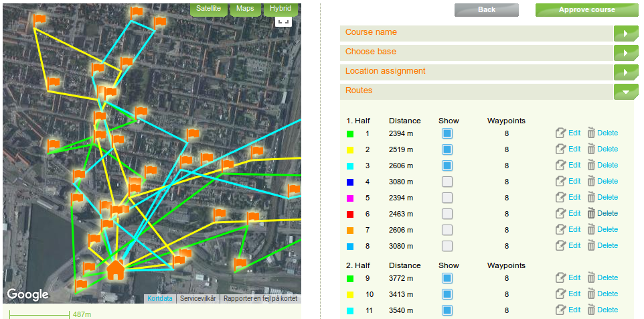This screenshot has width=644, height=319.
Task: Click Course name section header
Action: coord(477,34)
